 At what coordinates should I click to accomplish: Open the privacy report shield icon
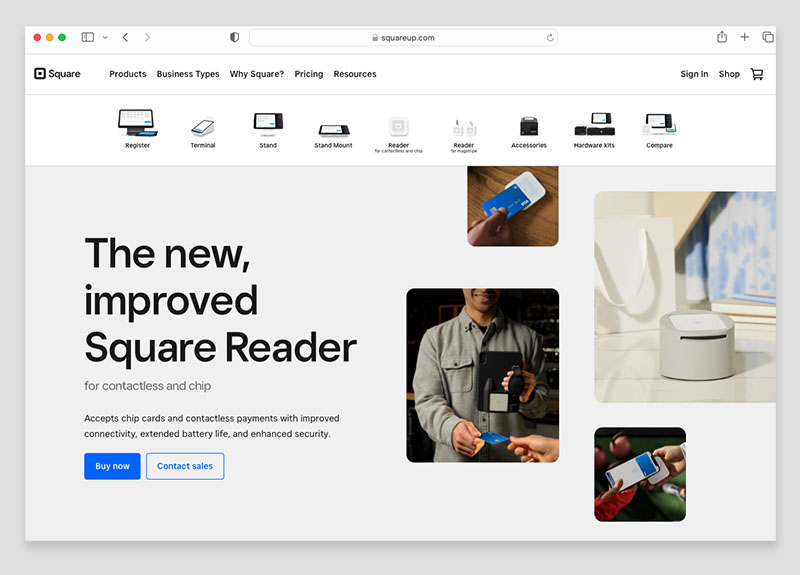point(234,37)
